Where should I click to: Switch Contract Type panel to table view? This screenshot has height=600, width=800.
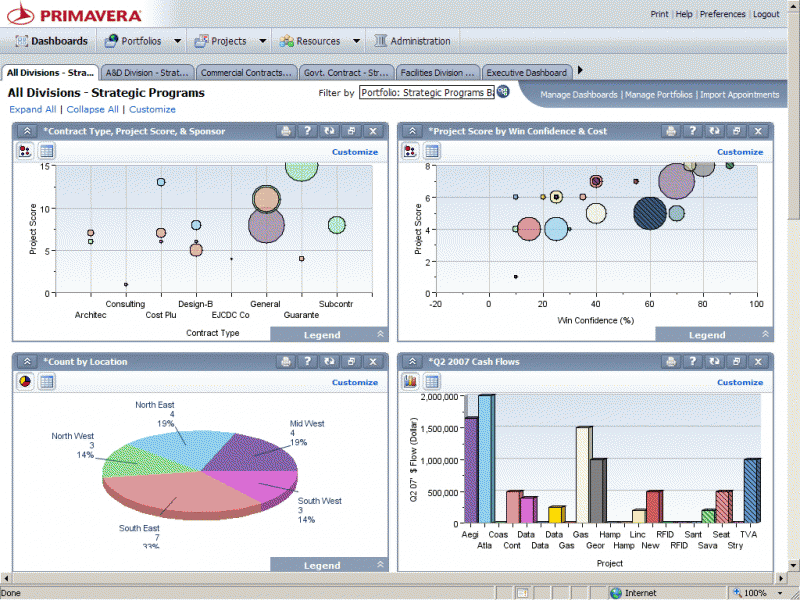[x=47, y=151]
